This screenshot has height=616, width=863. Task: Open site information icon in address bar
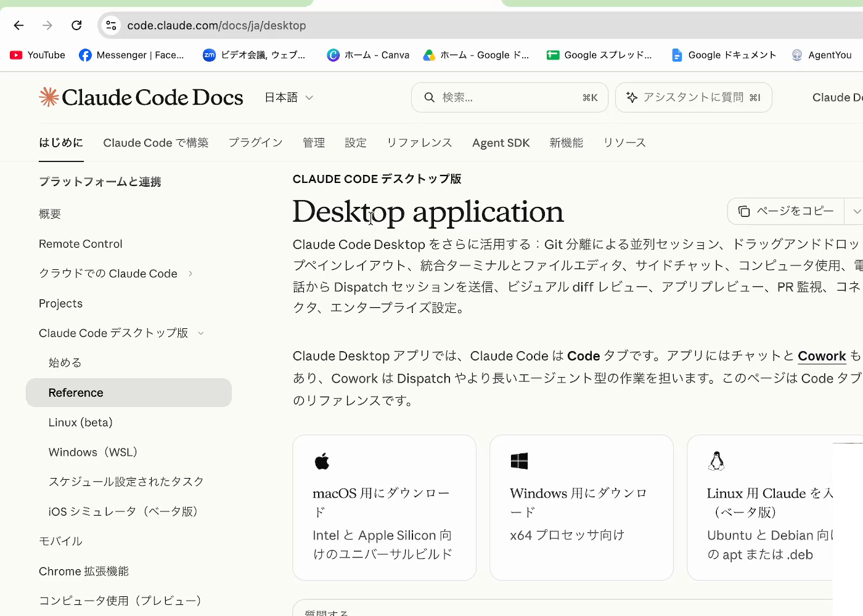pos(111,25)
